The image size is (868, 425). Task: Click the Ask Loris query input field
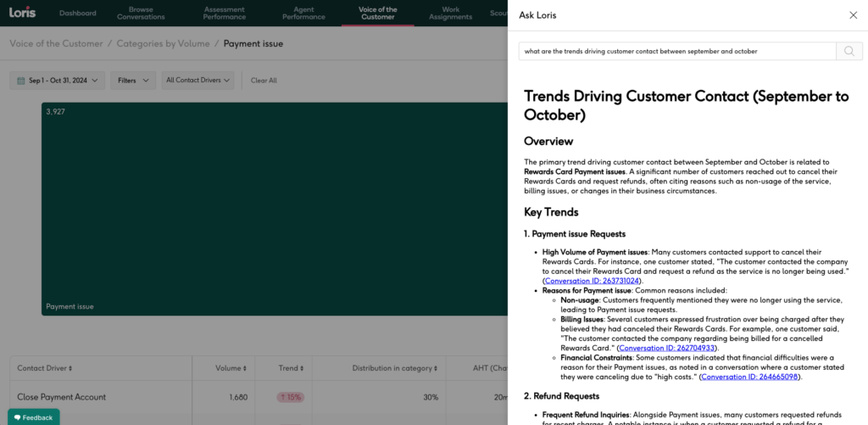coord(676,52)
